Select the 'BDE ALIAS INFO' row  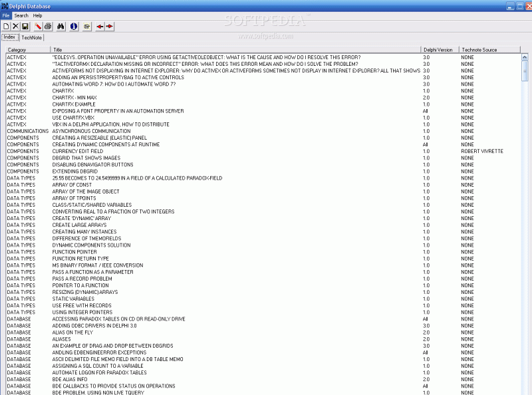pyautogui.click(x=263, y=380)
